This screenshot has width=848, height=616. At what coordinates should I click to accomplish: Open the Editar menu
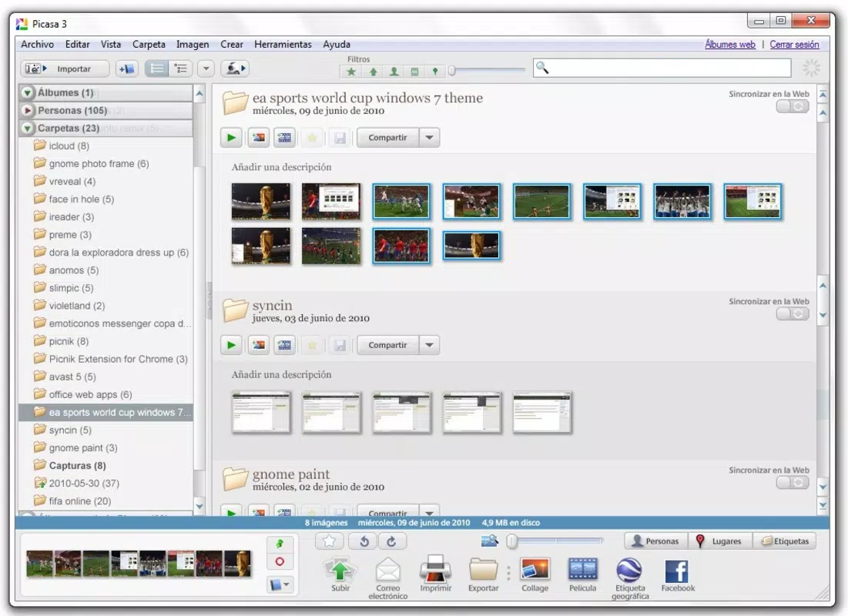point(77,45)
